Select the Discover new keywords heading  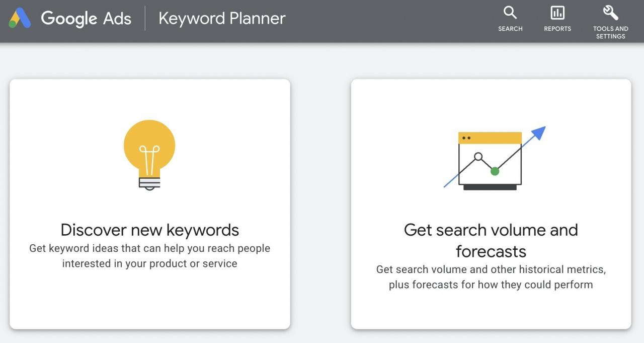click(150, 230)
